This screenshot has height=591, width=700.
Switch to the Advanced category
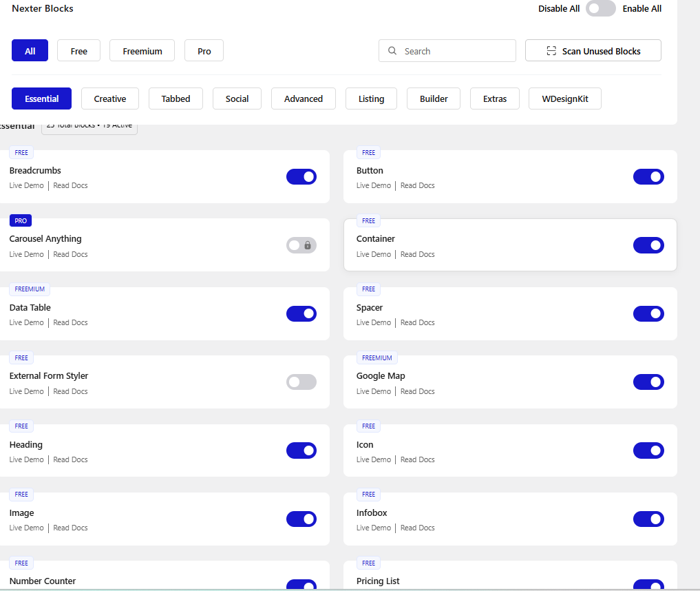pyautogui.click(x=303, y=98)
